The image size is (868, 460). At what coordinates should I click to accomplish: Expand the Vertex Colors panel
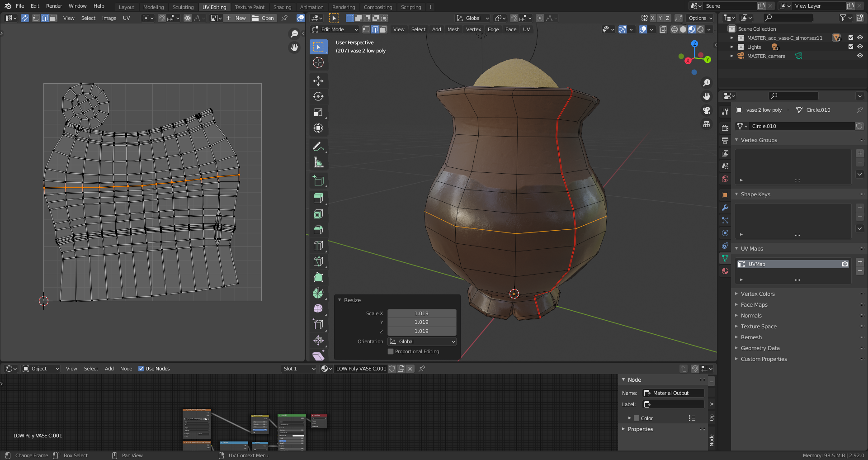pos(758,294)
